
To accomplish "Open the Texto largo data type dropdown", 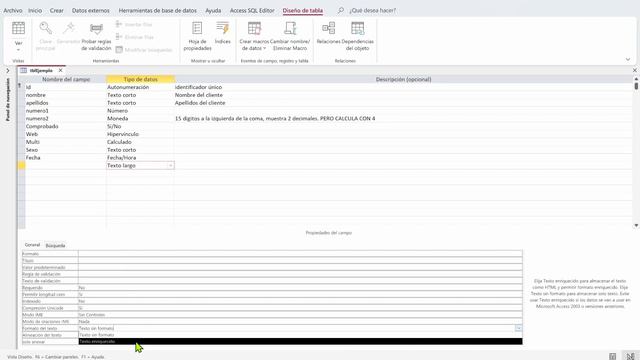I will tap(171, 165).
